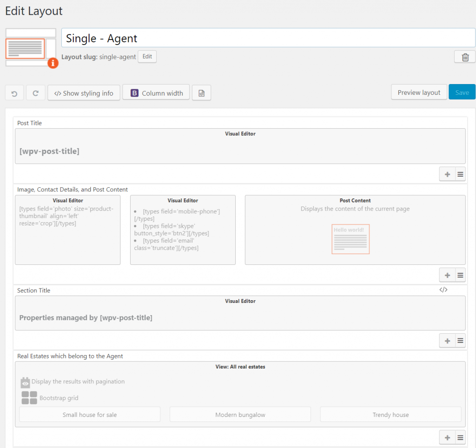Click the Single - Agent layout name field

268,38
